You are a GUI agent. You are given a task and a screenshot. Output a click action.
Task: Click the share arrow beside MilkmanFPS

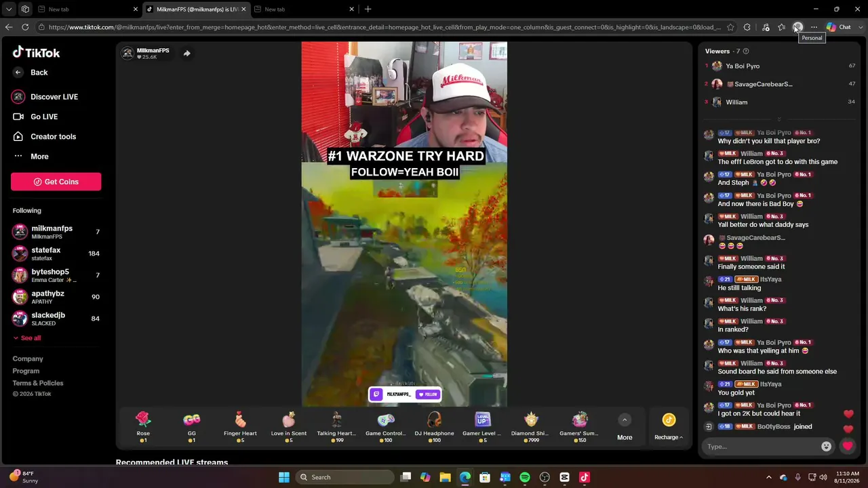click(186, 54)
